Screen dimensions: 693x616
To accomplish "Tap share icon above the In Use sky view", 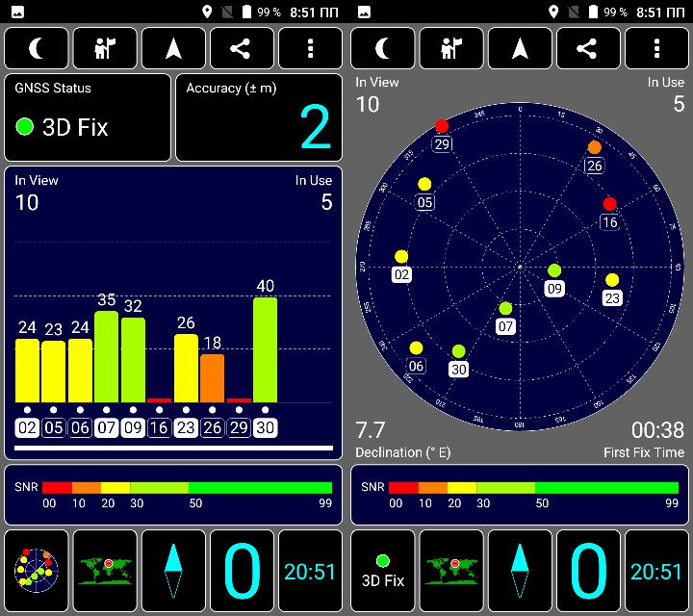I will coord(588,48).
